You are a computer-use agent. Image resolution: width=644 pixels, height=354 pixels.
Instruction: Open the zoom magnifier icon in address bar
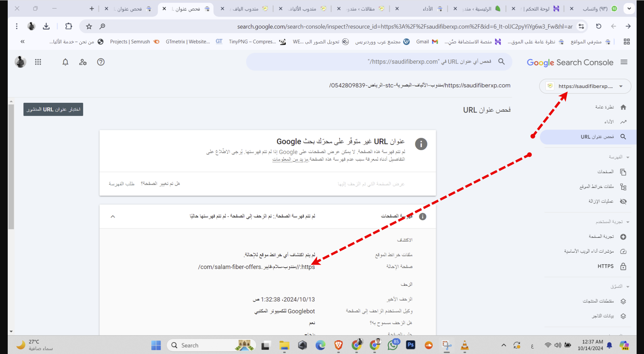pos(102,26)
